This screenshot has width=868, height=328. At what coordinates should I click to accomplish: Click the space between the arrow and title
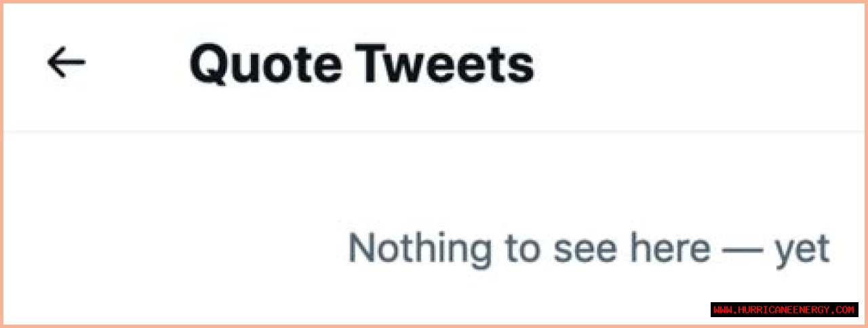click(136, 63)
